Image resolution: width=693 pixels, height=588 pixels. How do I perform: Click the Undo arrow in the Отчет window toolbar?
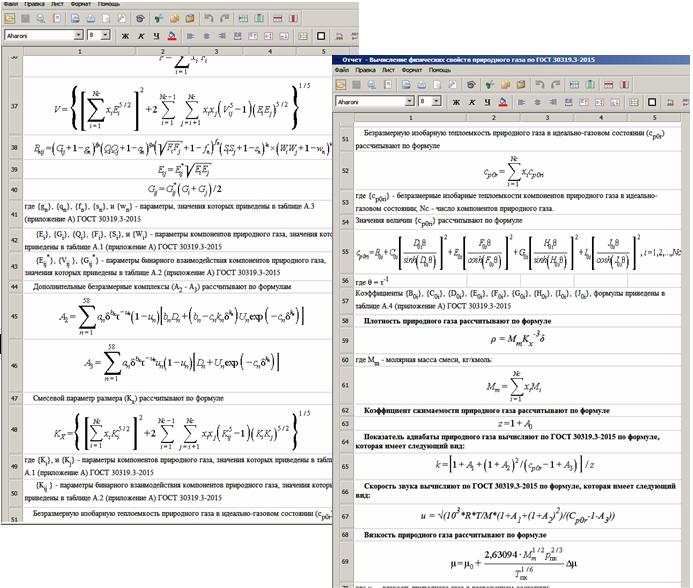coord(541,84)
